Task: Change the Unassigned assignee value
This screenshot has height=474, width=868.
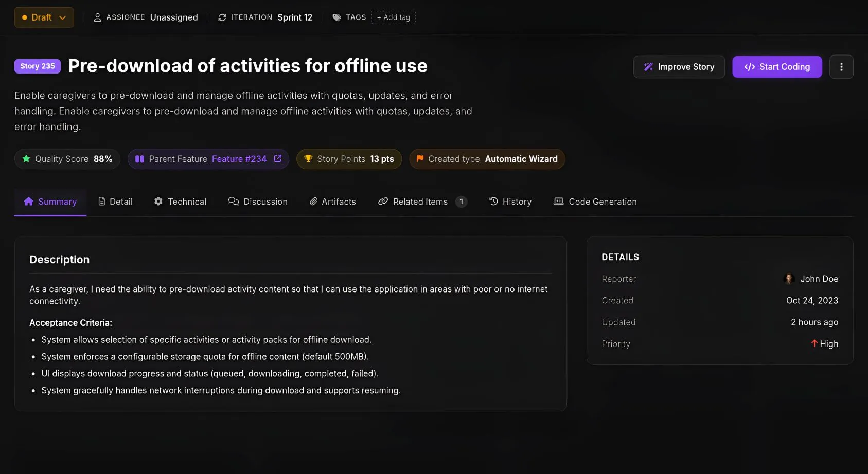Action: (174, 17)
